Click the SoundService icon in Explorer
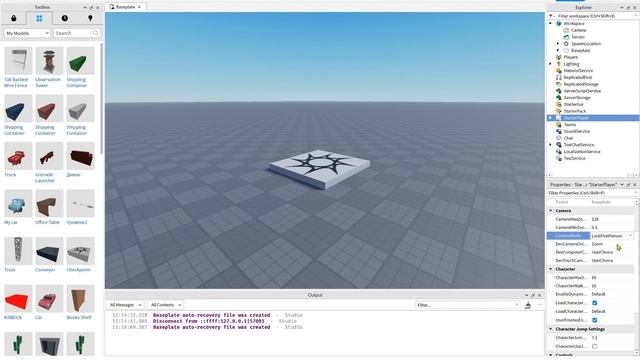Screen dimensions: 640x360 559,131
